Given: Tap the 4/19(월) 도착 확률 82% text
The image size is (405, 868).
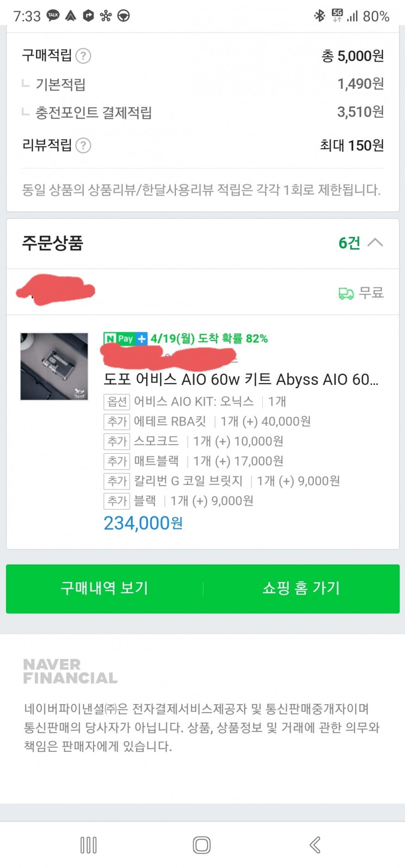Looking at the screenshot, I should pyautogui.click(x=209, y=339).
